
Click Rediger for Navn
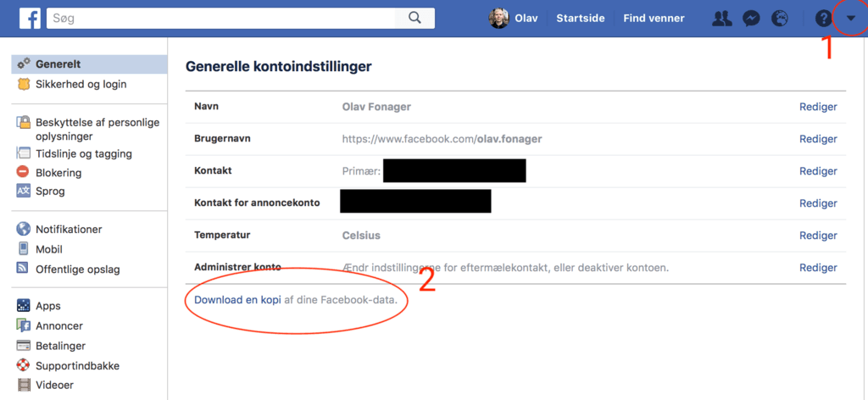pyautogui.click(x=818, y=107)
